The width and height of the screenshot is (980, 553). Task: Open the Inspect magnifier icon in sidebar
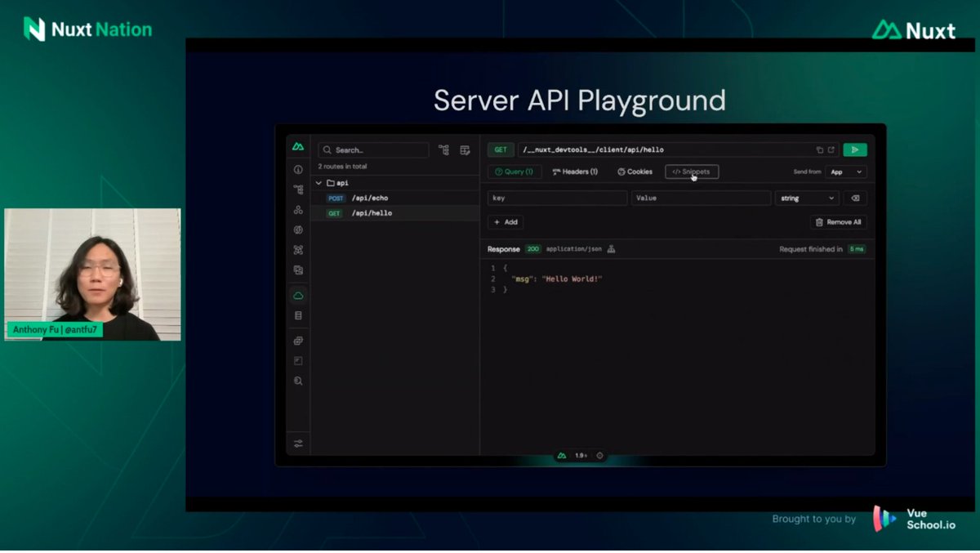point(298,381)
